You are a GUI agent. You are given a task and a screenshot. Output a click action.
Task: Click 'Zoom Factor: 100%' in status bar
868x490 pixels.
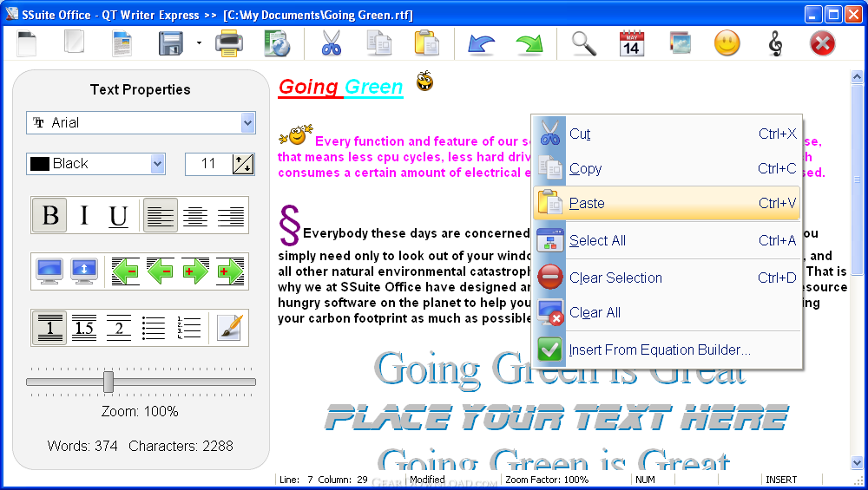pos(546,480)
